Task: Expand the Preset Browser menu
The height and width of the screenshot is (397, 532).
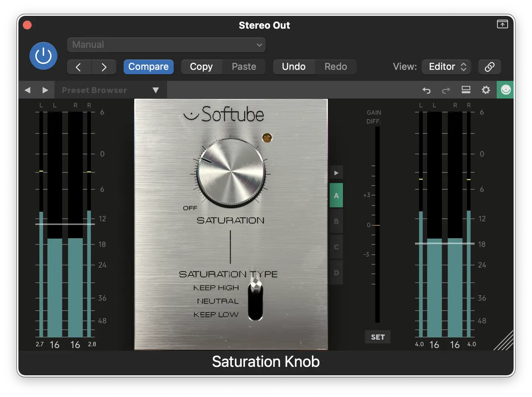Action: tap(156, 90)
